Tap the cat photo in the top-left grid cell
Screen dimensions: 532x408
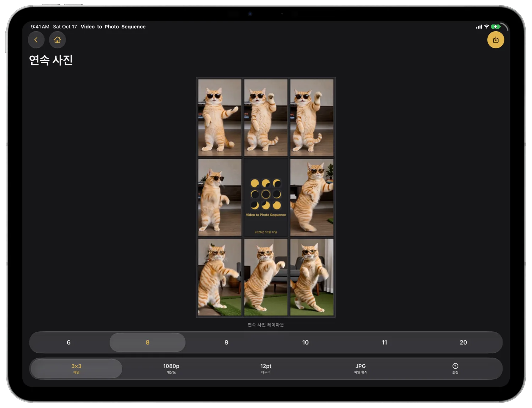tap(220, 117)
